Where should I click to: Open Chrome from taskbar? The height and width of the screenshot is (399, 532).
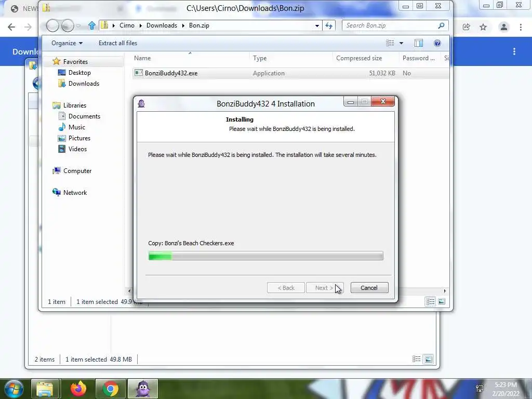coord(111,389)
